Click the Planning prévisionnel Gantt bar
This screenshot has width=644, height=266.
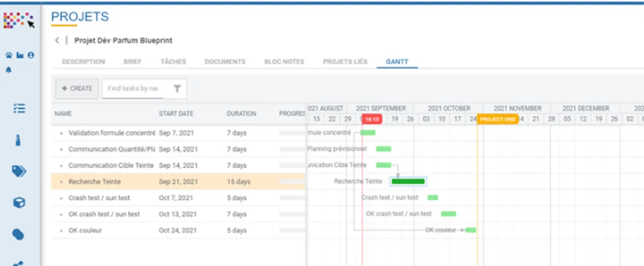(383, 149)
